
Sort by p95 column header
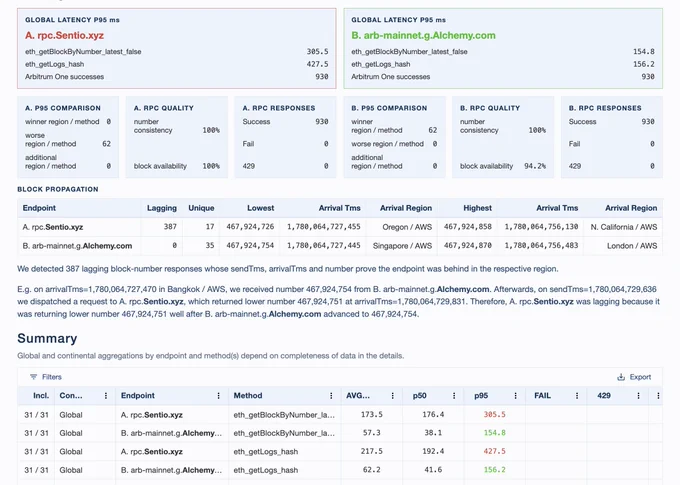481,396
